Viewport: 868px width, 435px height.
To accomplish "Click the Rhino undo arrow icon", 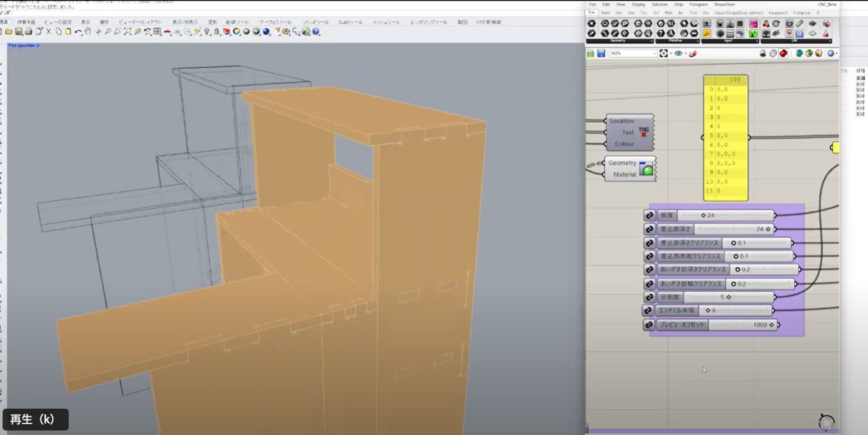I will point(78,31).
